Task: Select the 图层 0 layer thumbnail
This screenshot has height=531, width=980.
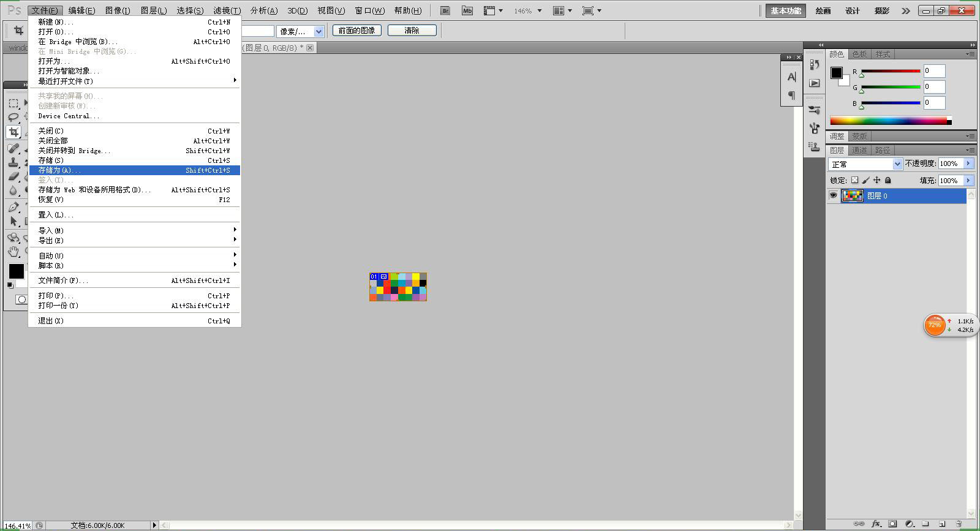Action: pyautogui.click(x=853, y=196)
